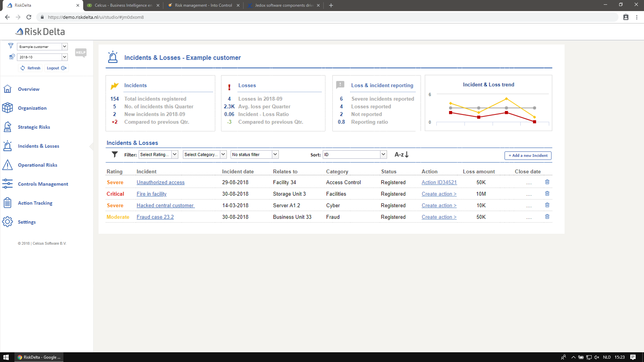Show hidden system tray icons chevron
The image size is (644, 362).
573,357
